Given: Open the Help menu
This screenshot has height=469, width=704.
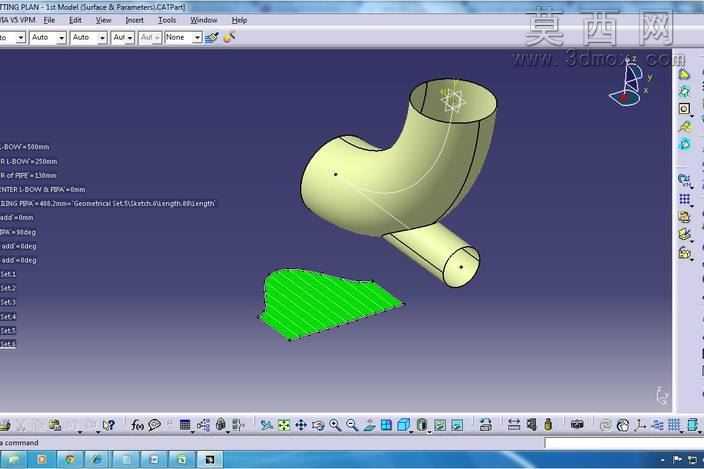Looking at the screenshot, I should pos(239,20).
